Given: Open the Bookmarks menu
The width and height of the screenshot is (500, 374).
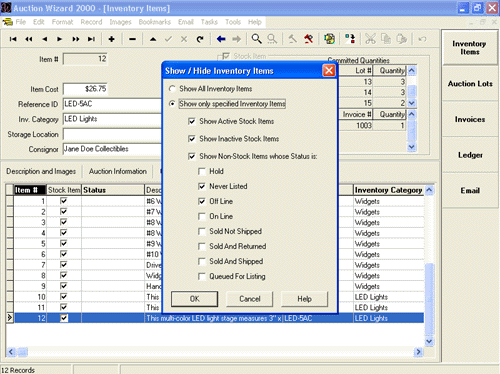Looking at the screenshot, I should click(155, 22).
